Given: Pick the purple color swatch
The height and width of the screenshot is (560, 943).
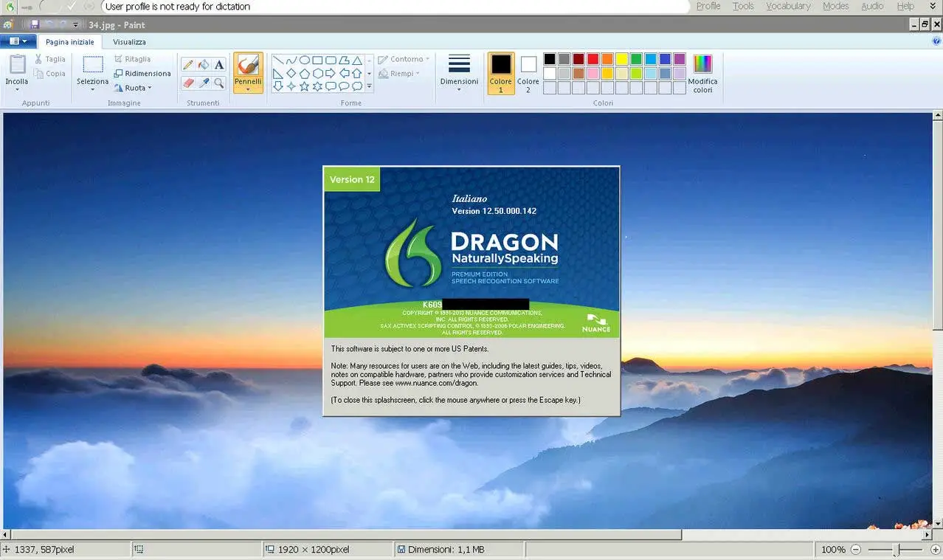Looking at the screenshot, I should pos(680,59).
